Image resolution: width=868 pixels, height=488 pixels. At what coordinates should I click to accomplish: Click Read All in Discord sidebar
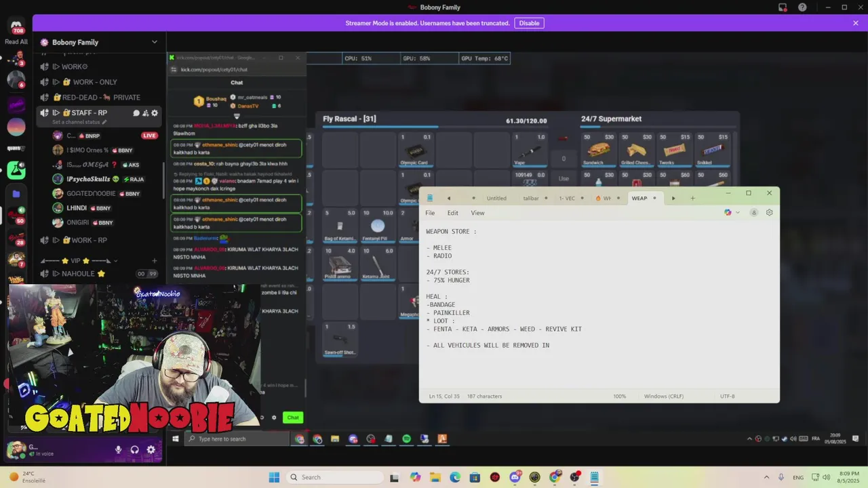pyautogui.click(x=16, y=42)
